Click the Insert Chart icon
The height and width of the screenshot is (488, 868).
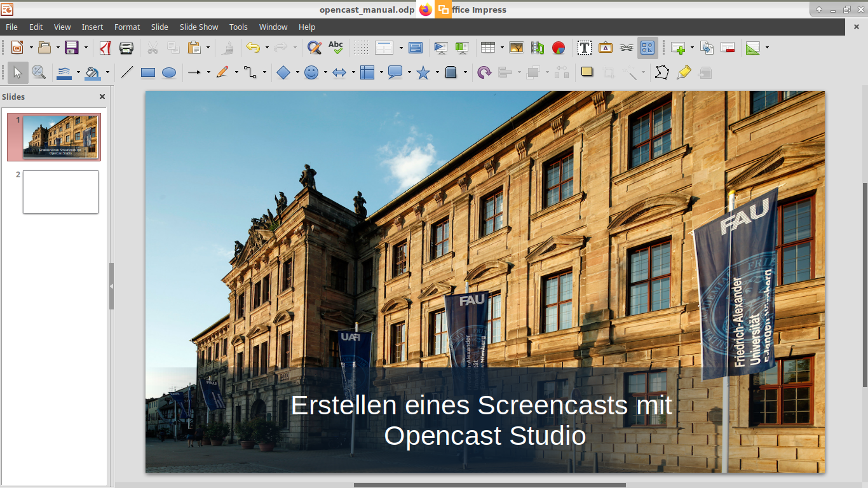pyautogui.click(x=559, y=48)
